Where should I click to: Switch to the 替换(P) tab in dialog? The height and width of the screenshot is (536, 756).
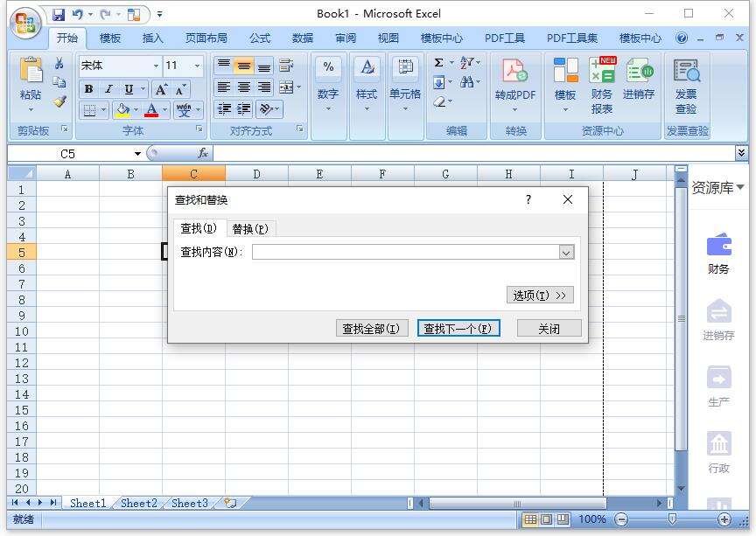(x=250, y=229)
